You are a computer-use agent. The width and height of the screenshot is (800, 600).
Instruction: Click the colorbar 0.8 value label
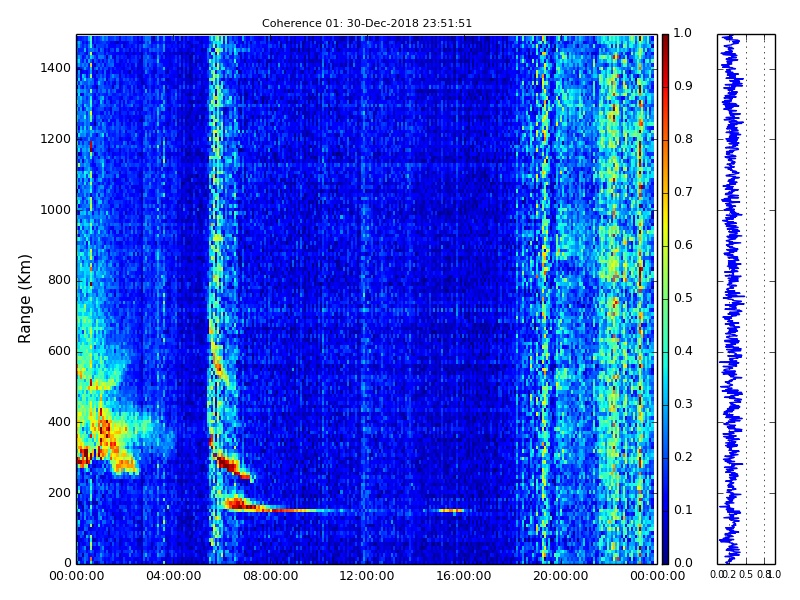[683, 139]
